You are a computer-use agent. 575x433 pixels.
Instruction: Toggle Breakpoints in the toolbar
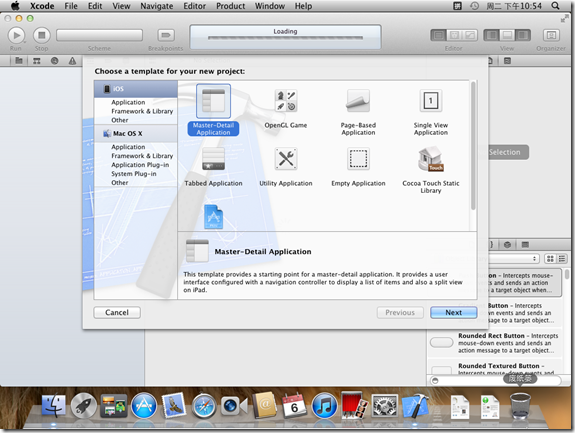(x=166, y=35)
